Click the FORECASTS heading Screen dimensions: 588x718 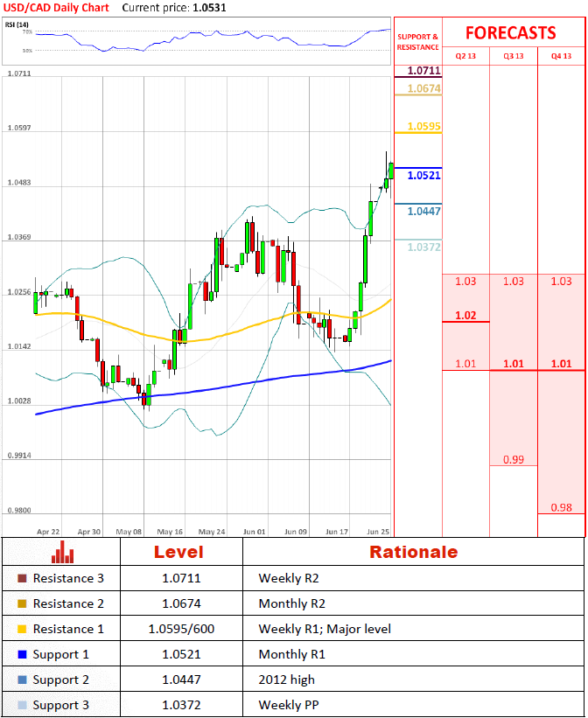[x=510, y=33]
